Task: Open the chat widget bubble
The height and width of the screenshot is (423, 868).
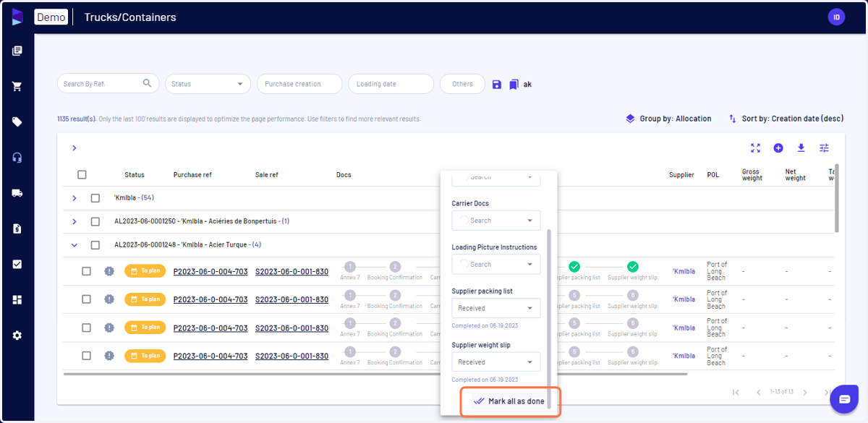Action: click(844, 399)
